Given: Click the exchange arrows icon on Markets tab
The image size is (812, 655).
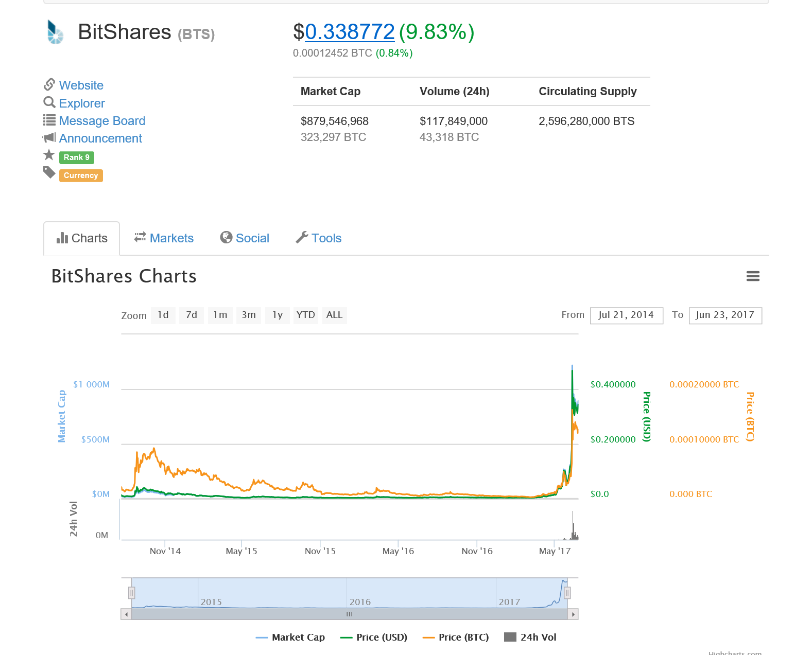Looking at the screenshot, I should click(x=140, y=237).
